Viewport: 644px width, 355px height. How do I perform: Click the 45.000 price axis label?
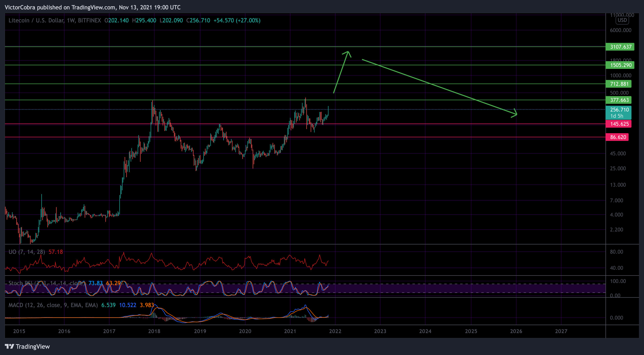coord(618,154)
